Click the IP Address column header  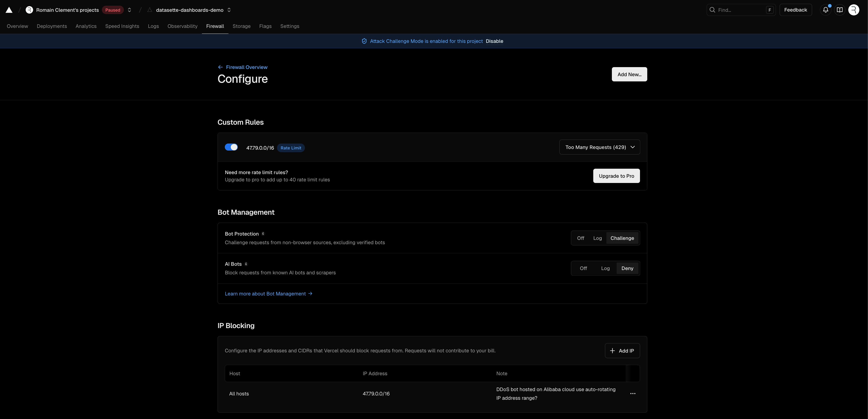pyautogui.click(x=375, y=373)
